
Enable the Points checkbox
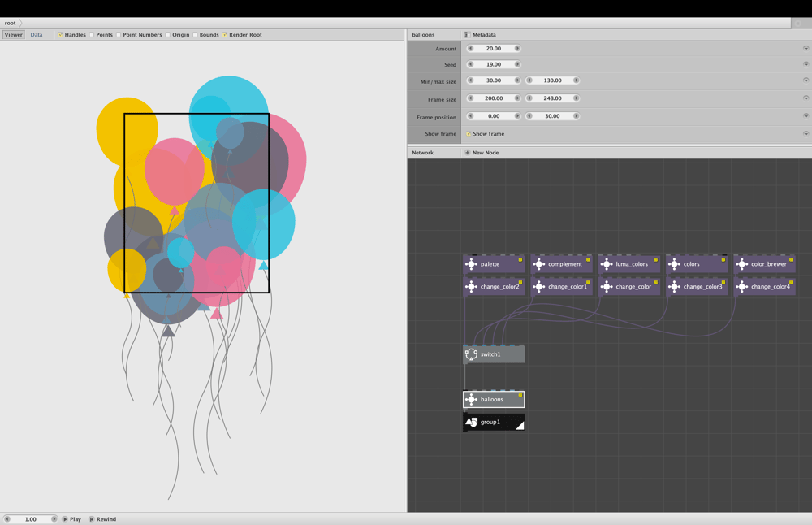pyautogui.click(x=92, y=35)
